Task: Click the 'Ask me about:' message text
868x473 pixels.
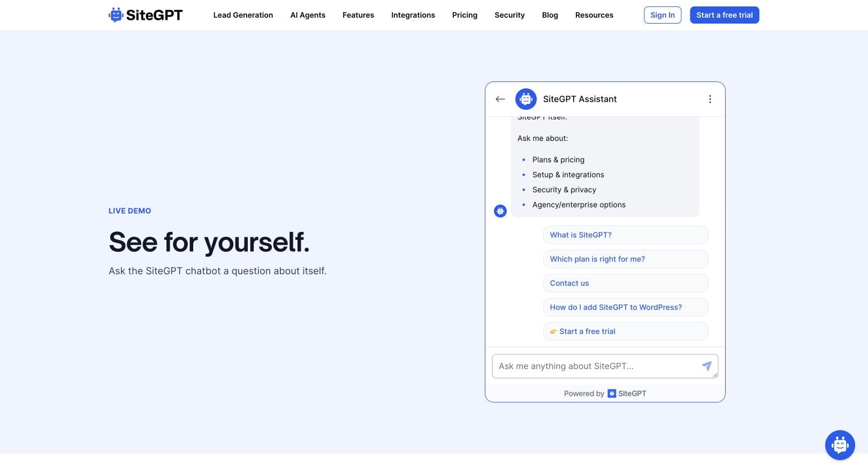Action: pyautogui.click(x=543, y=138)
